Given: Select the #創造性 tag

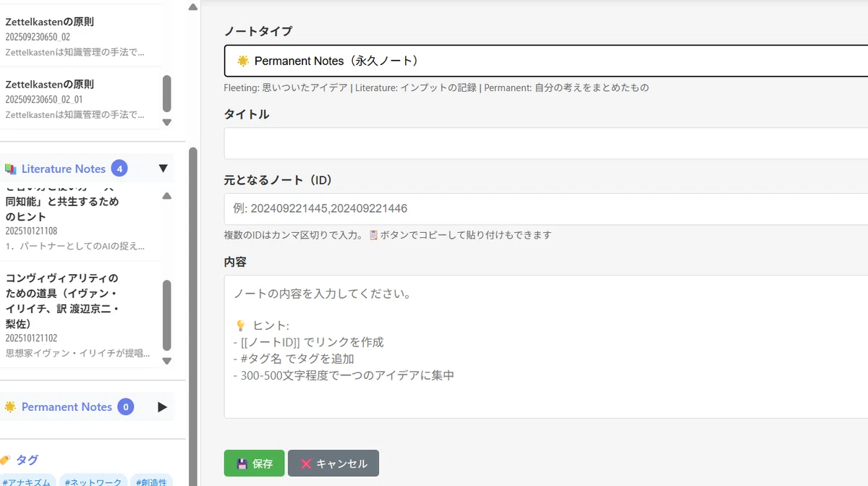Looking at the screenshot, I should point(152,481).
